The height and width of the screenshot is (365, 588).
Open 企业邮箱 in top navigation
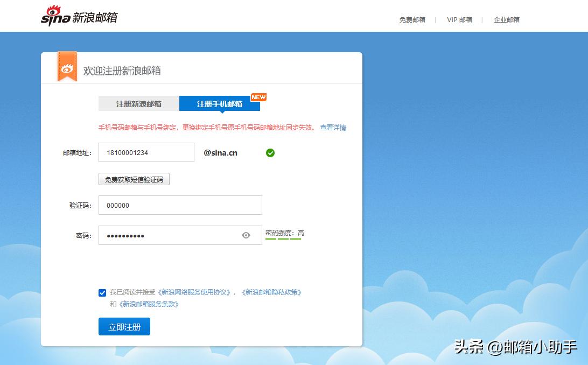pos(507,20)
